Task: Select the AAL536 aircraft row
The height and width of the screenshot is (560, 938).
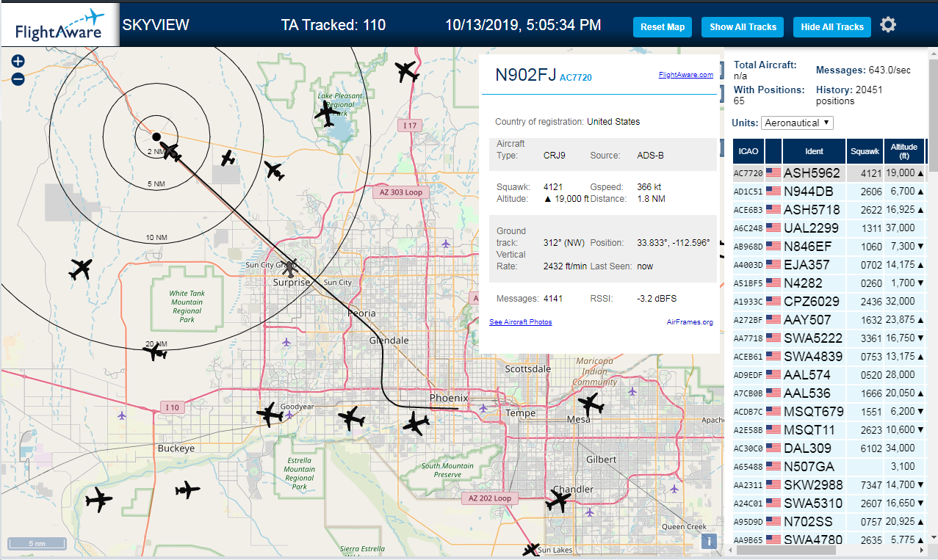Action: (829, 393)
